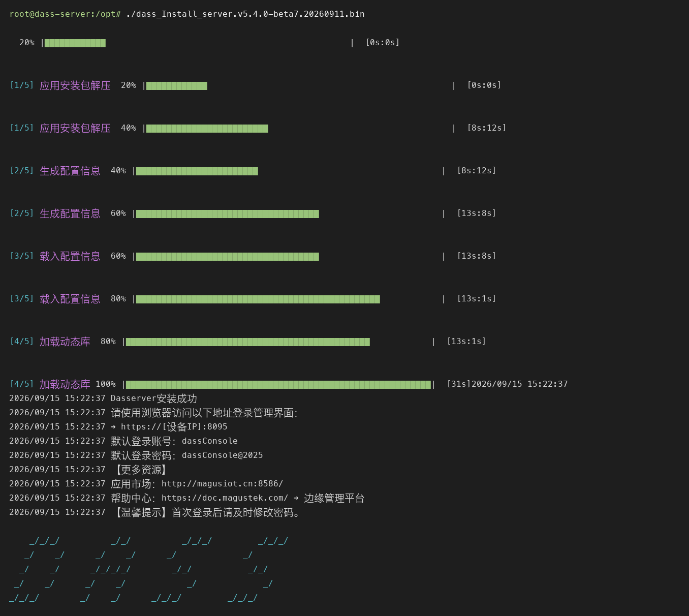Click the '请使用浏览器访问以下地址登录管理界面' line
Screen dimensions: 689x616
[204, 413]
